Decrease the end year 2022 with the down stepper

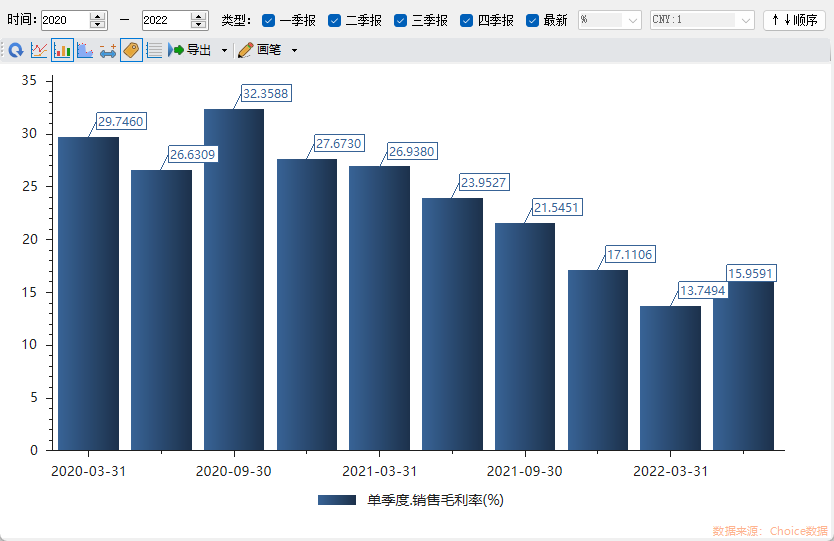coord(198,25)
